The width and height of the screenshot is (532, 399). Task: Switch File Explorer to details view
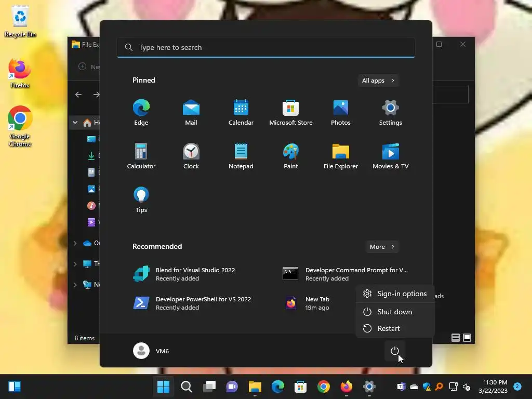455,338
